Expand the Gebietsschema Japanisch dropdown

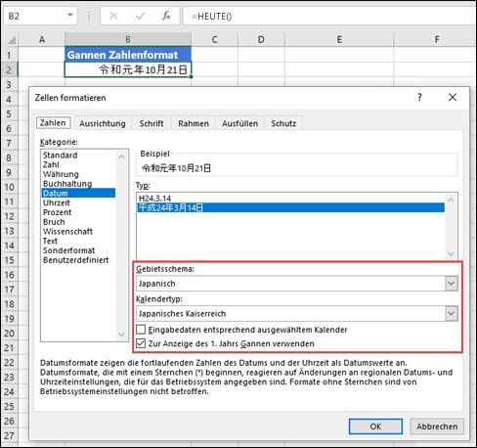point(452,284)
